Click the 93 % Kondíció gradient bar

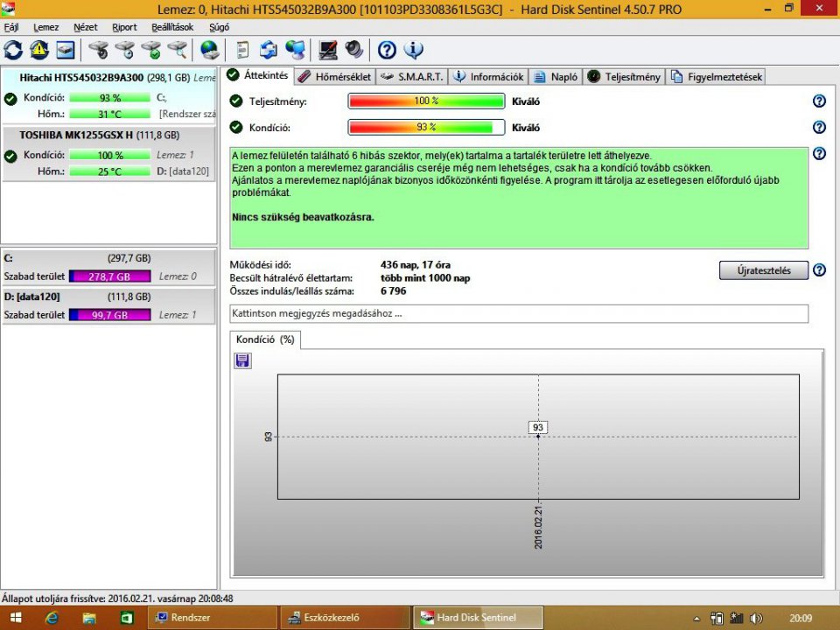(x=426, y=127)
